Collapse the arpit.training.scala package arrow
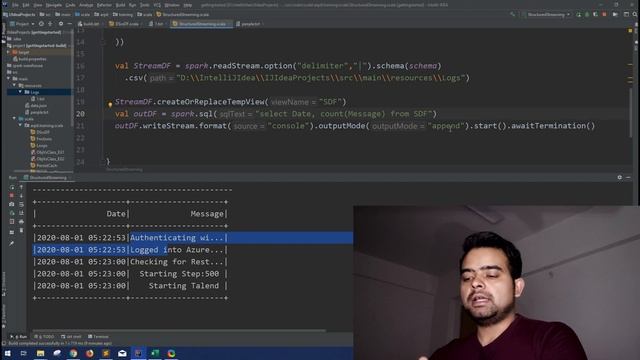The image size is (640, 360). coord(20,125)
